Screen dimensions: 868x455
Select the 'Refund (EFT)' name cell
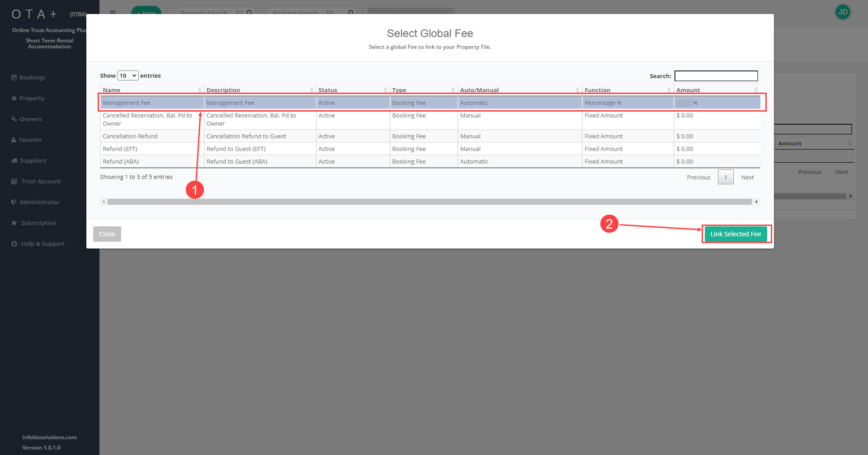[152, 149]
